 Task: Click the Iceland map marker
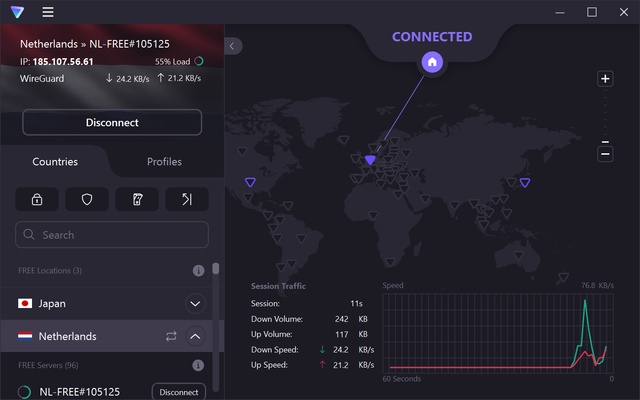(344, 140)
